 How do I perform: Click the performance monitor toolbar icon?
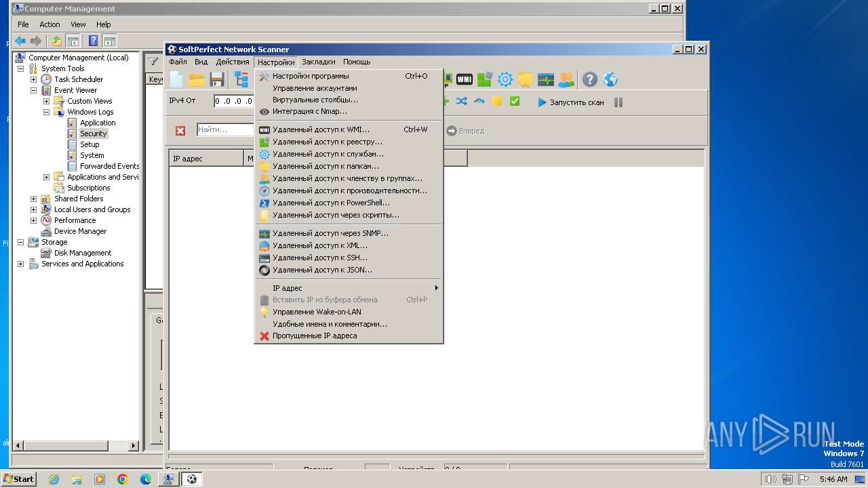tap(546, 79)
